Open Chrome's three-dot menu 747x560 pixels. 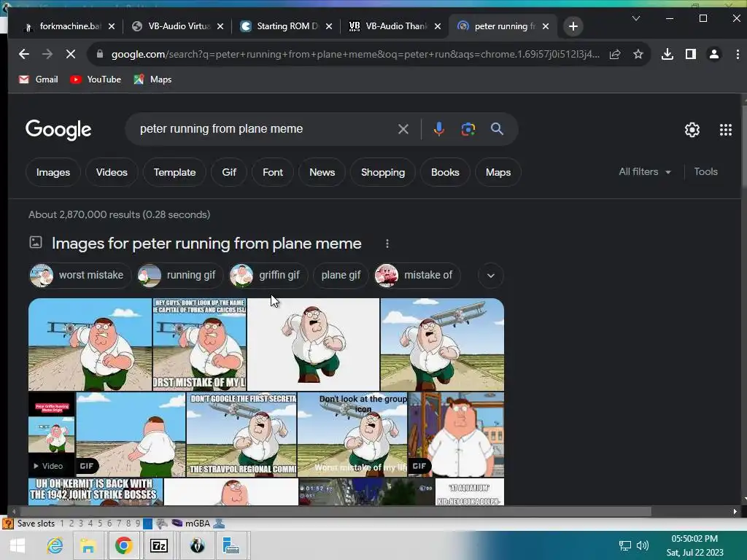[x=738, y=54]
